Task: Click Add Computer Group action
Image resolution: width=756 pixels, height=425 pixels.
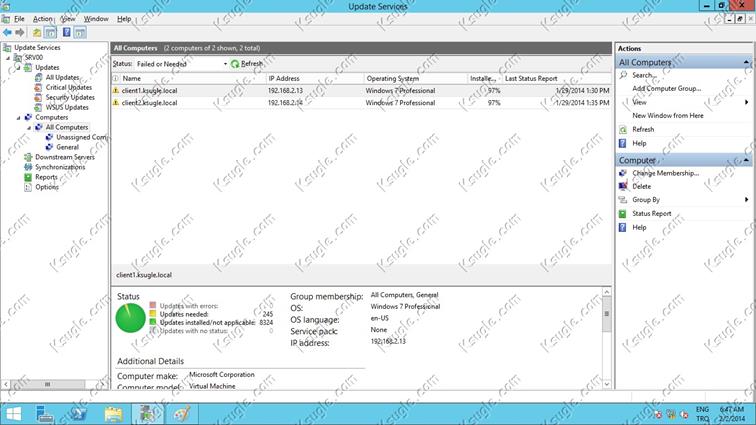Action: (x=666, y=89)
